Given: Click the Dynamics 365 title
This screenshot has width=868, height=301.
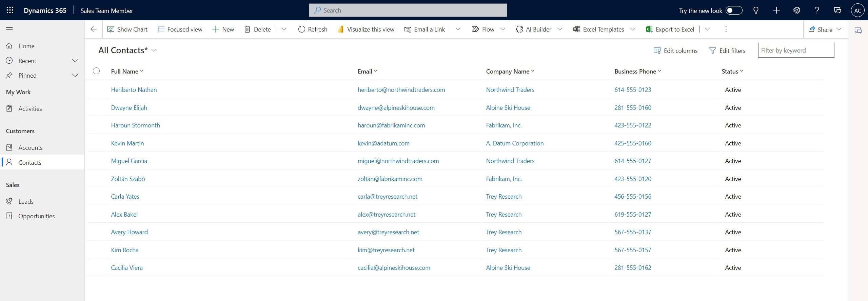Looking at the screenshot, I should 45,11.
